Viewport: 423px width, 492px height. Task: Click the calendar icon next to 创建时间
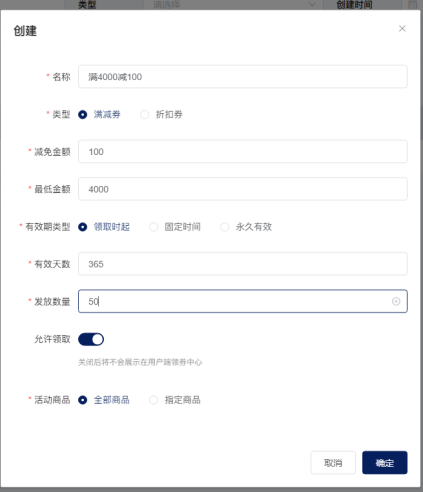point(413,5)
